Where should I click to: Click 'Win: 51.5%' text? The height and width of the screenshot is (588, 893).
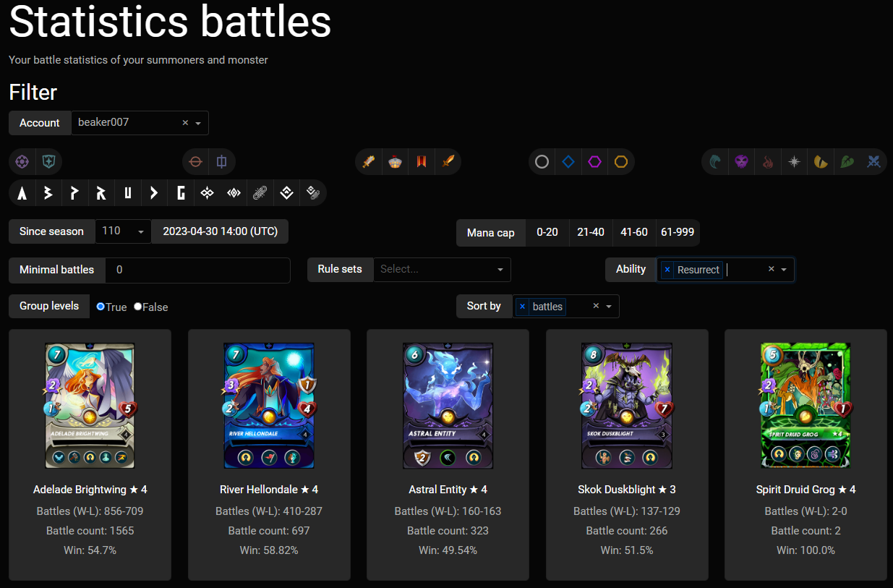point(627,550)
